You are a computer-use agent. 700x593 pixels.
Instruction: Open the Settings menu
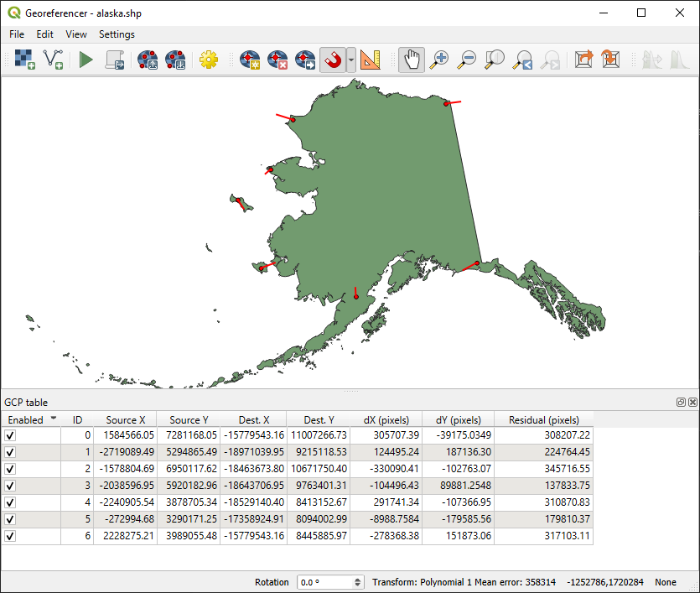117,34
